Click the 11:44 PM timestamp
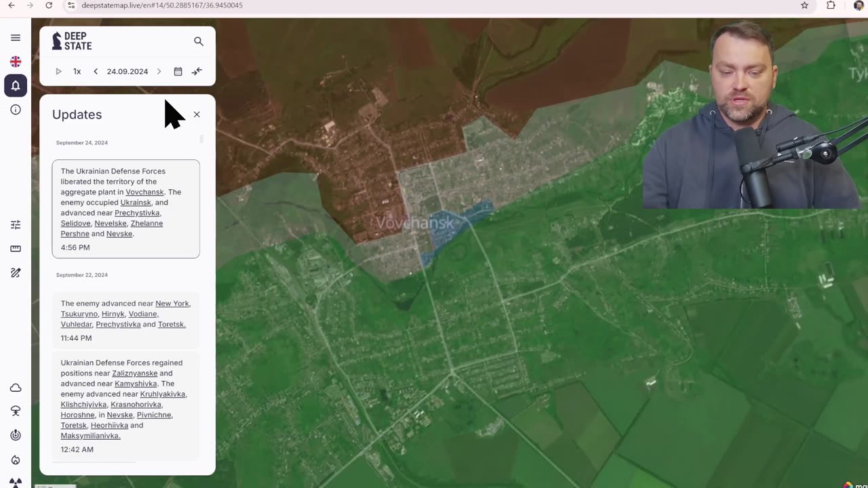 point(76,338)
